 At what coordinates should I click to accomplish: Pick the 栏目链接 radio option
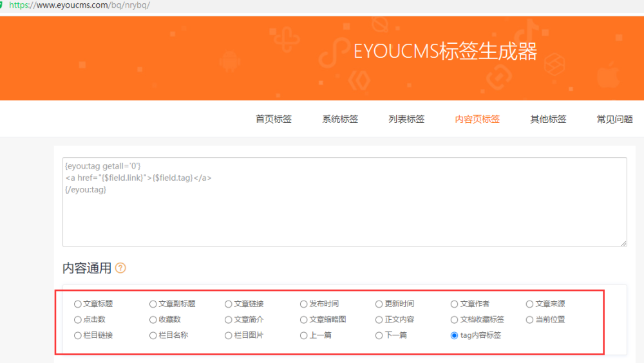coord(78,335)
